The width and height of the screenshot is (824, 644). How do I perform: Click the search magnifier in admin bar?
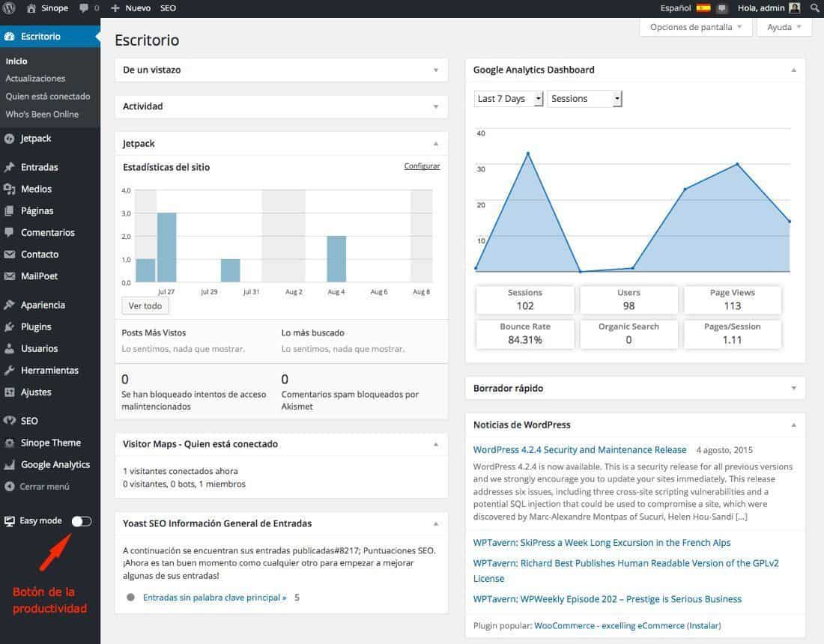click(x=814, y=8)
